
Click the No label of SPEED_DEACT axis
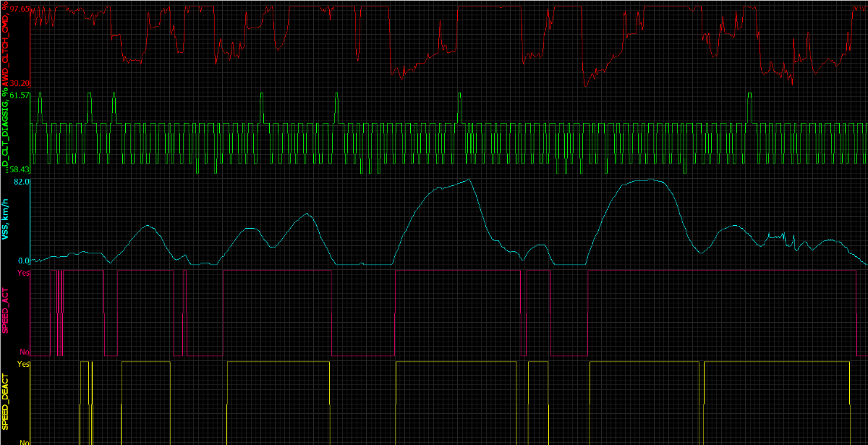pyautogui.click(x=24, y=442)
